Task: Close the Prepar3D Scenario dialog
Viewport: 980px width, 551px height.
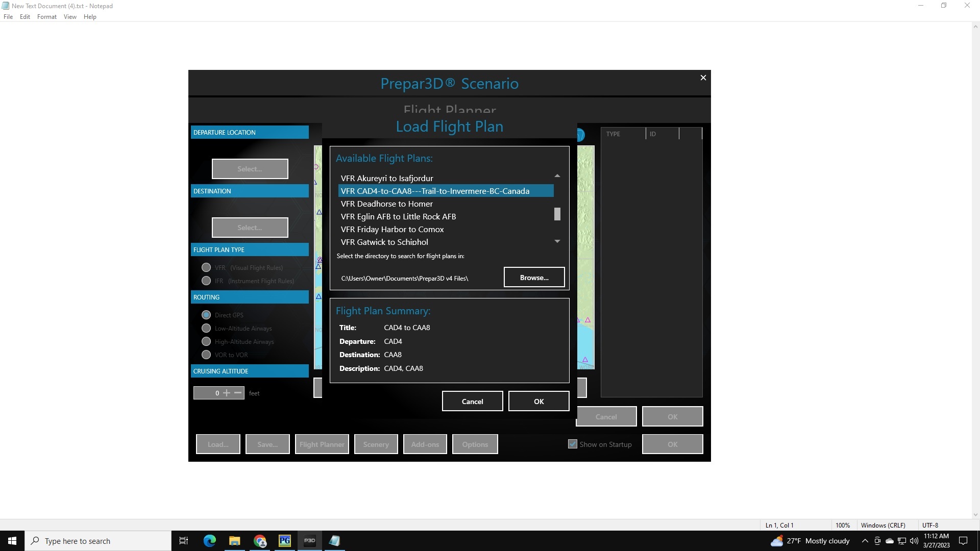Action: point(703,78)
